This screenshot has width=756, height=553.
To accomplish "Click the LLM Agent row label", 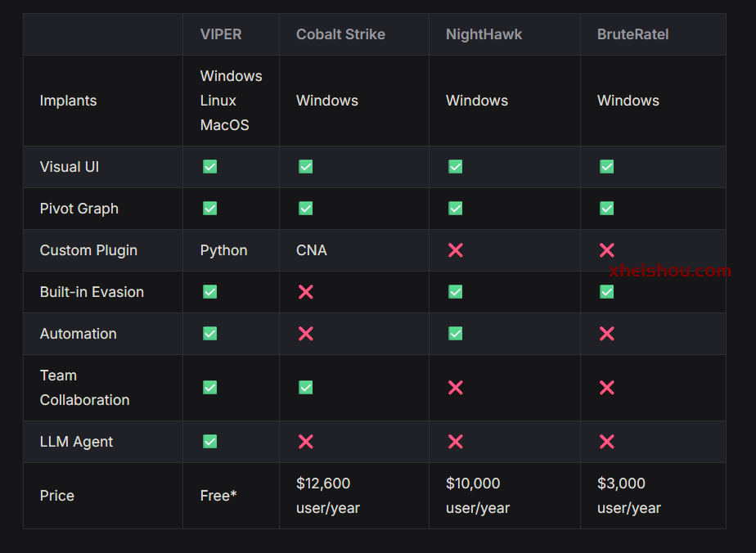I will point(76,442).
